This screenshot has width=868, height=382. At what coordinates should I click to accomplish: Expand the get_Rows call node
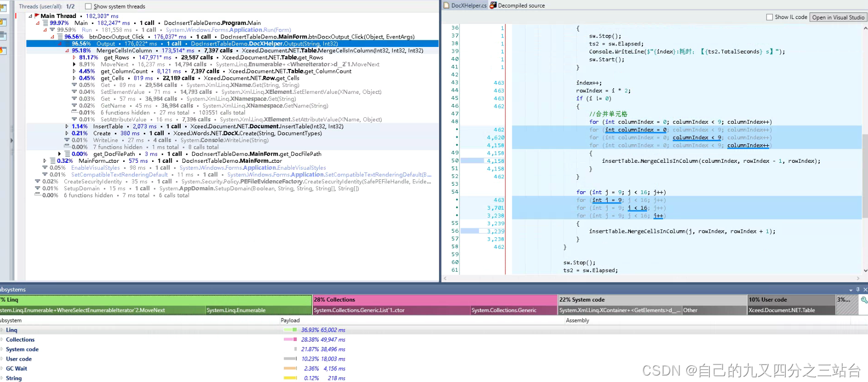[74, 57]
